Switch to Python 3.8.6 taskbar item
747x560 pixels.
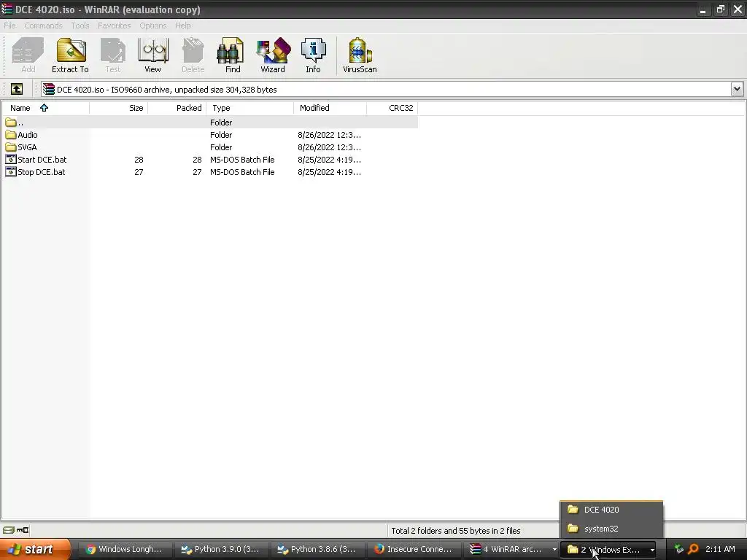click(x=317, y=549)
